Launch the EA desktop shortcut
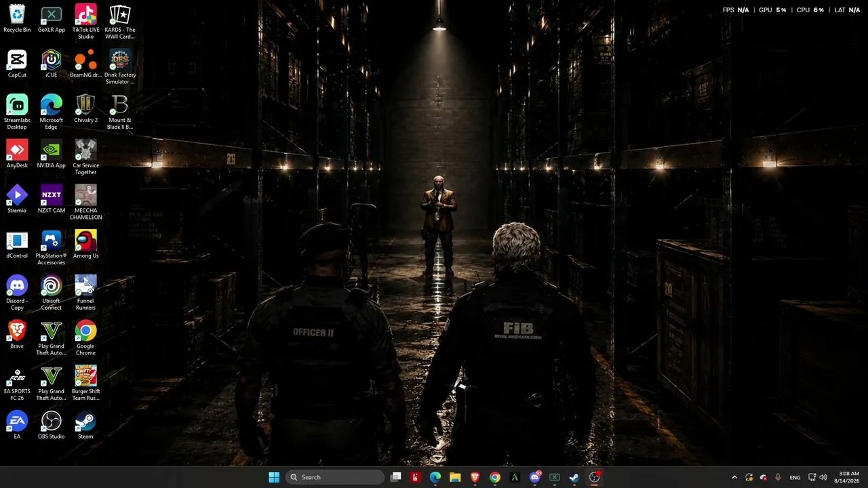The width and height of the screenshot is (868, 488). [17, 426]
